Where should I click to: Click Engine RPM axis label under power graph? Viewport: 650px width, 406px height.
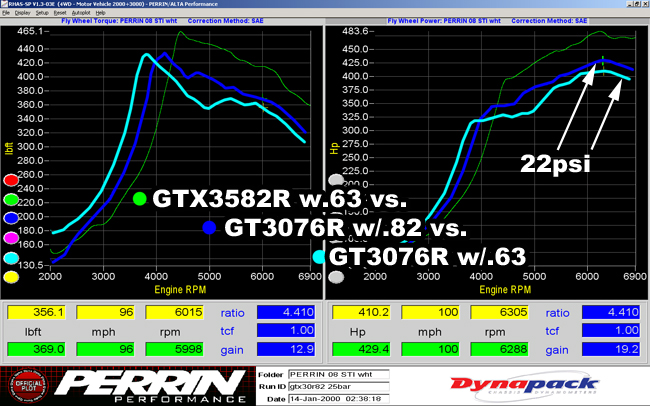(505, 289)
